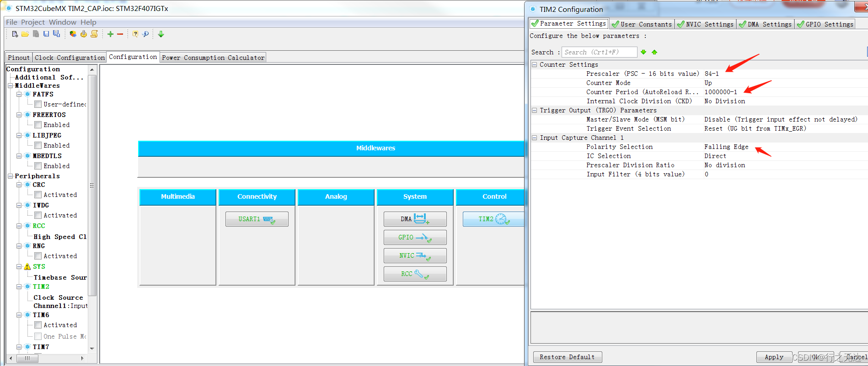This screenshot has height=366, width=868.
Task: Collapse the Trigger Output (TRGO) Parameters section
Action: coord(534,110)
